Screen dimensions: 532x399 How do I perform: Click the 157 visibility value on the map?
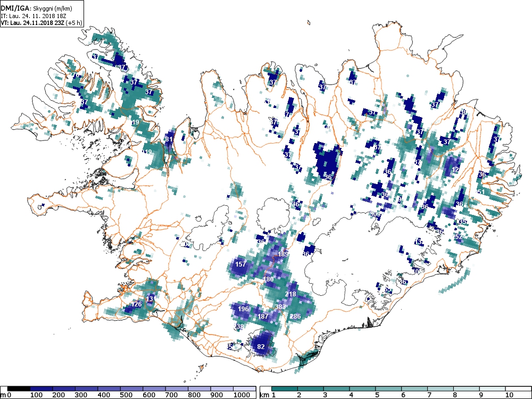240,264
